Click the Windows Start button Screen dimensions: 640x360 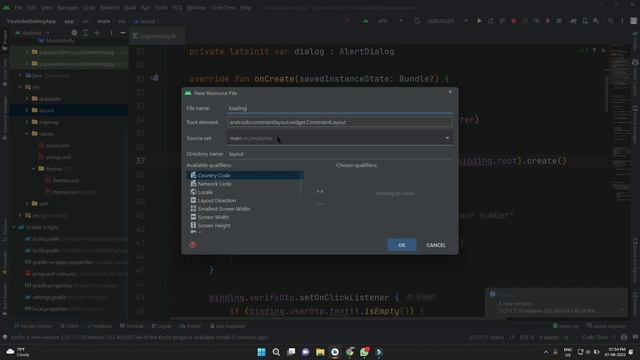tap(261, 352)
